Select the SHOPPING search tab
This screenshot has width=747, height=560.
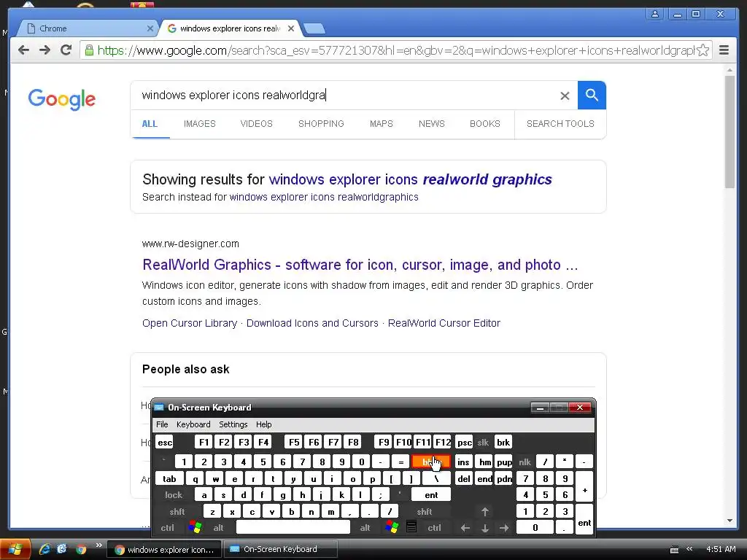pos(321,124)
